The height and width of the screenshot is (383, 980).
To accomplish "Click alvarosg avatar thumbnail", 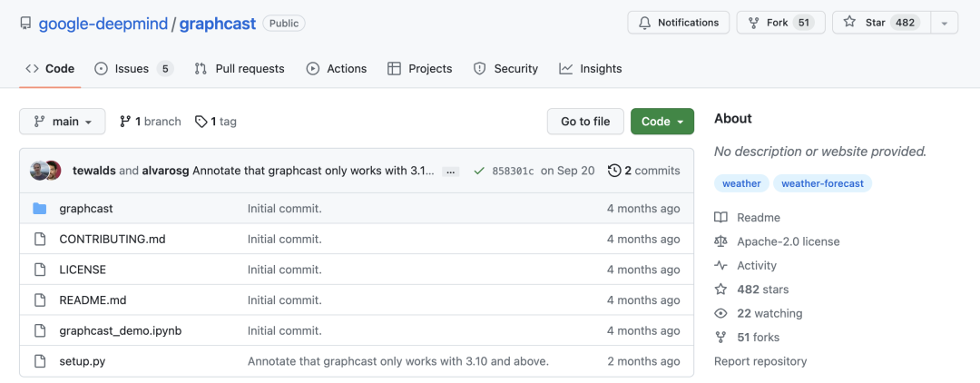I will coord(54,171).
